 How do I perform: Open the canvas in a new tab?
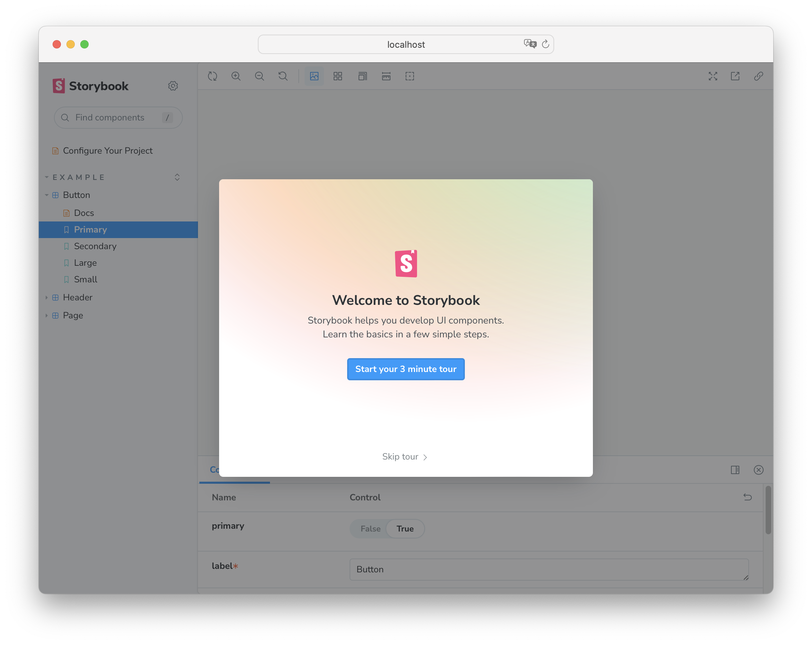tap(735, 76)
